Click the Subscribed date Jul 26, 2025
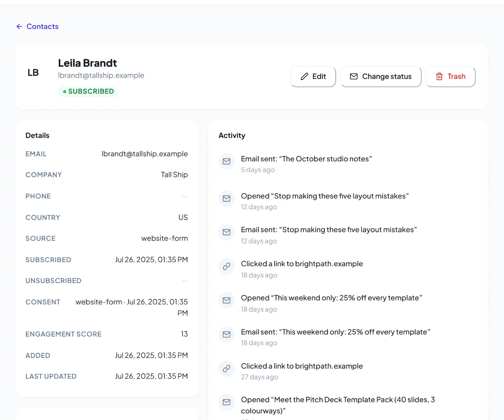The width and height of the screenshot is (504, 420). point(151,260)
